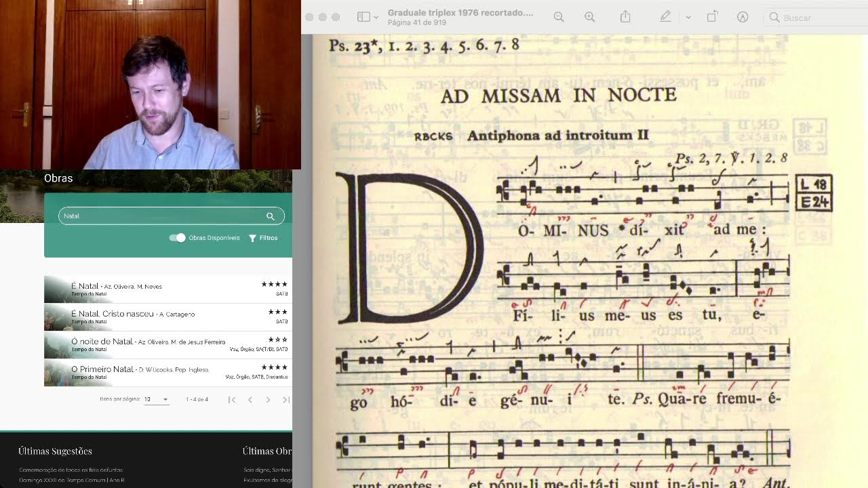Image resolution: width=868 pixels, height=488 pixels.
Task: Go to next page of results
Action: point(268,400)
